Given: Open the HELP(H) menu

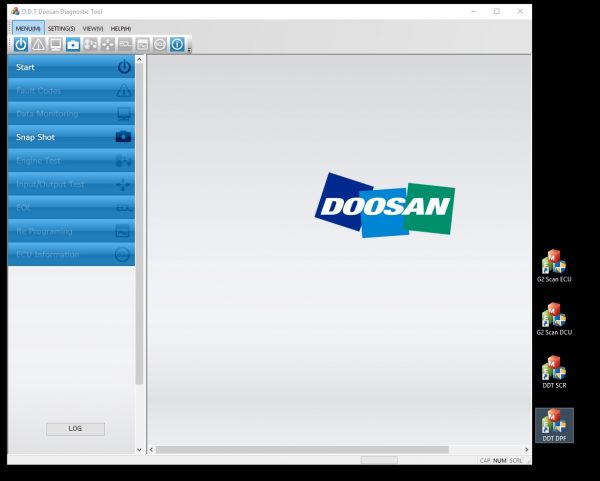Looking at the screenshot, I should tap(121, 28).
